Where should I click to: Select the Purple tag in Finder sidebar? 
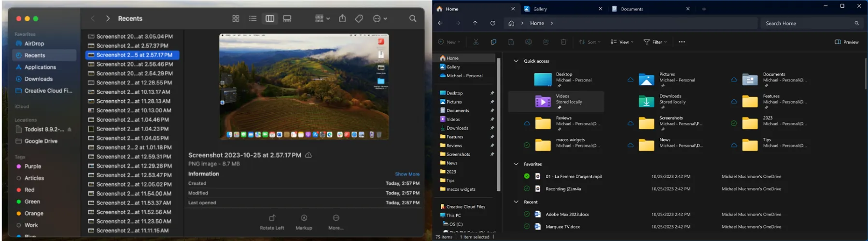coord(33,166)
